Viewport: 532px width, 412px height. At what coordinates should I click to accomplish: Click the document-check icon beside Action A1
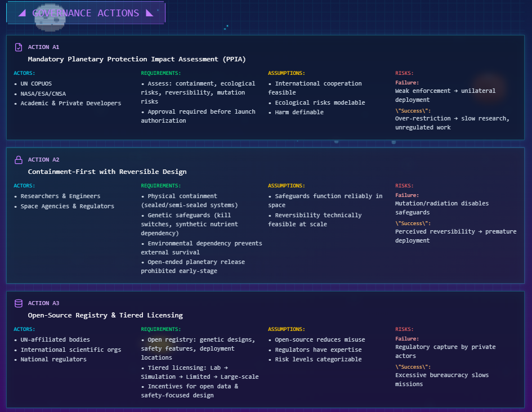pos(19,47)
